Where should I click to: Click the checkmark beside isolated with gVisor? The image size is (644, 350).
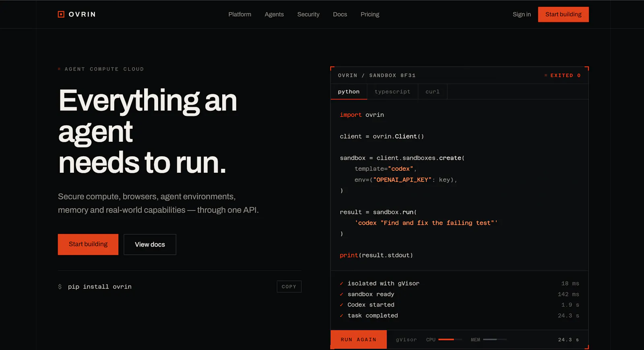(341, 284)
